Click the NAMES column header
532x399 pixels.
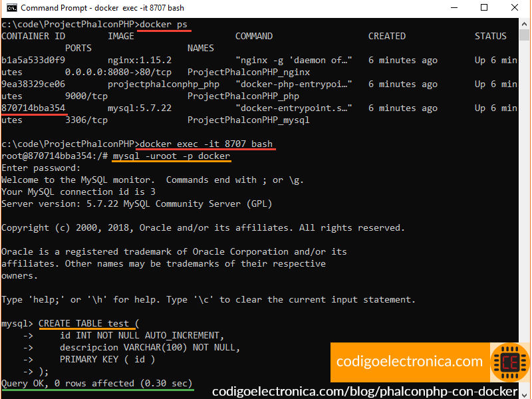coord(201,48)
